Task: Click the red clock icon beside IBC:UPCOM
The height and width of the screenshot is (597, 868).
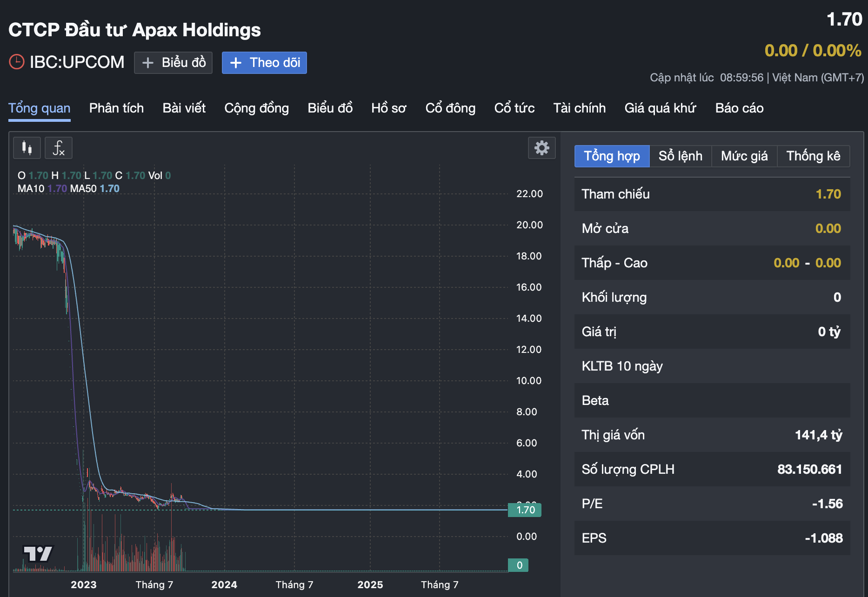Action: [16, 61]
